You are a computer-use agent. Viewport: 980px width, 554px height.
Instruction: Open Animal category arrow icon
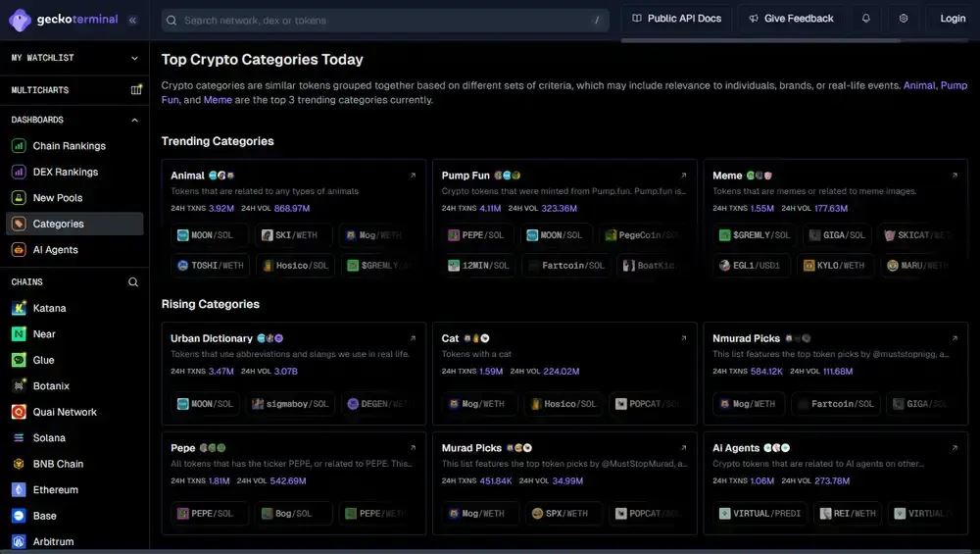pyautogui.click(x=413, y=176)
